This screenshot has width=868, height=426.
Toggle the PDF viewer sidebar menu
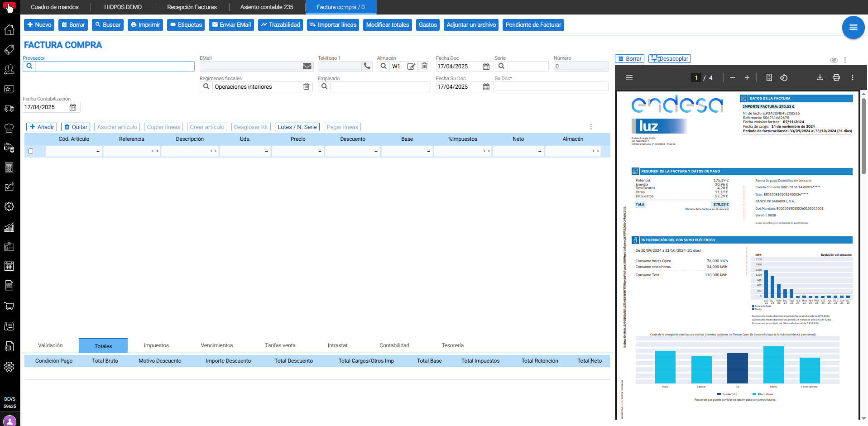[629, 78]
